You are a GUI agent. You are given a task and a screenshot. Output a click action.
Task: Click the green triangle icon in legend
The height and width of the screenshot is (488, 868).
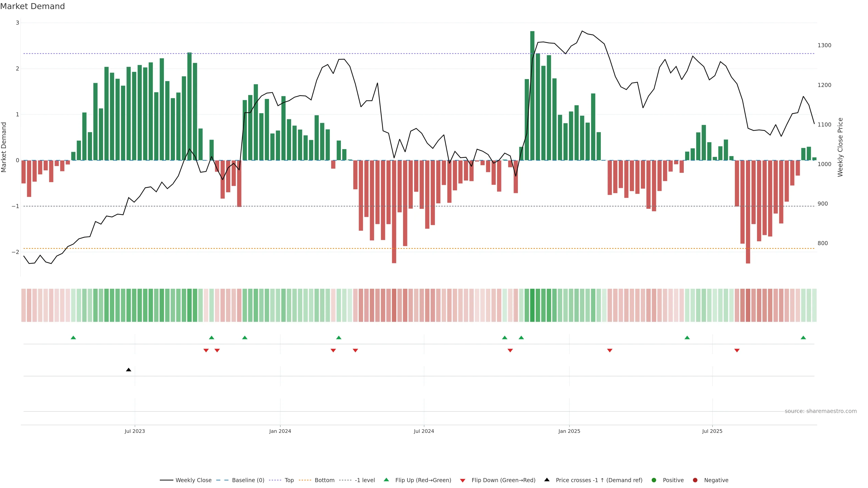coord(387,480)
